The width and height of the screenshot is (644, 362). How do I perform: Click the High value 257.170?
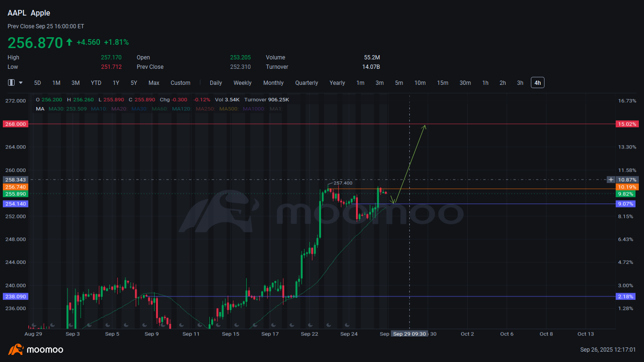(111, 58)
